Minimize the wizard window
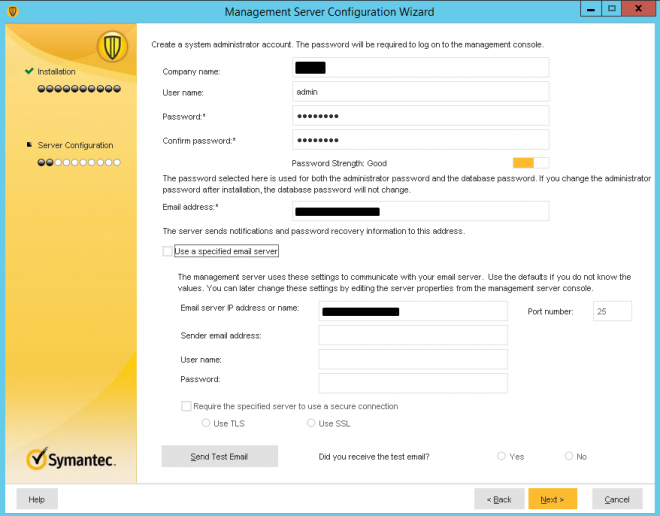 [591, 9]
